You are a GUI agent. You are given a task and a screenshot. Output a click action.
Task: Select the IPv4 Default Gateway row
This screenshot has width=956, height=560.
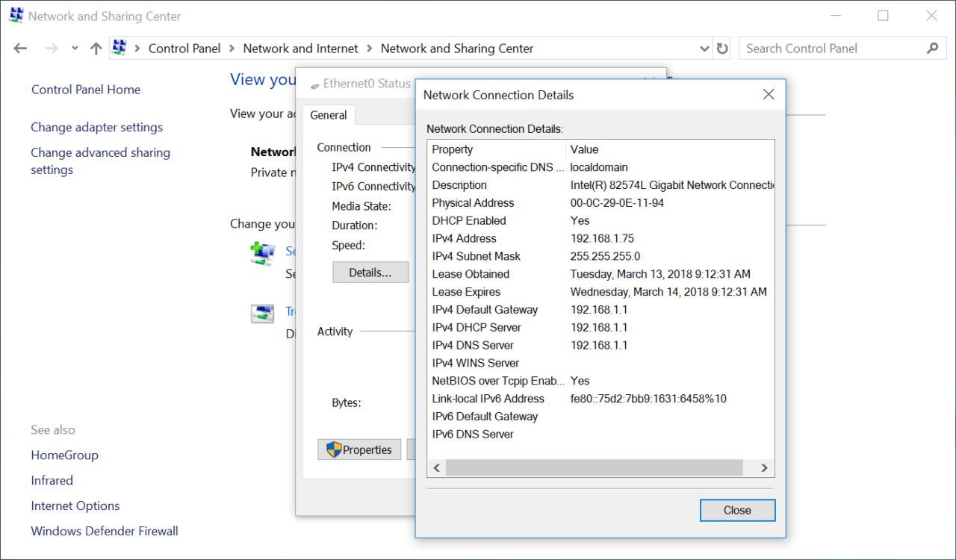(x=600, y=310)
